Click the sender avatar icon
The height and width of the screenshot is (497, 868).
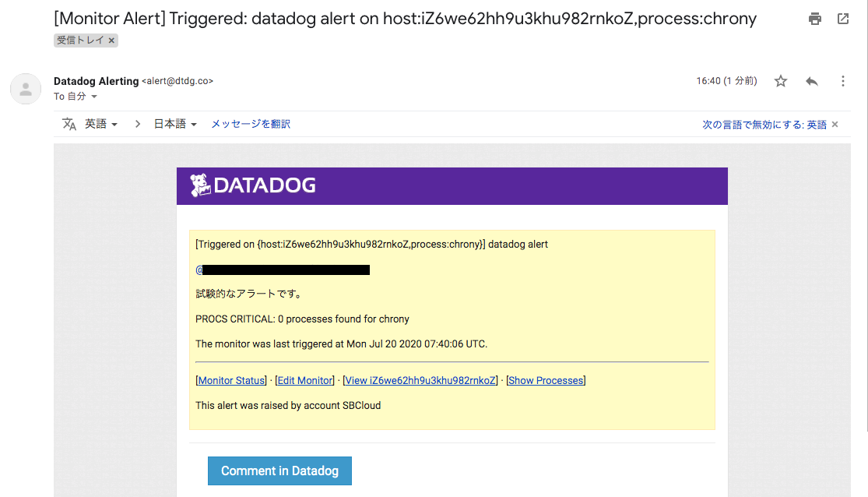click(26, 89)
